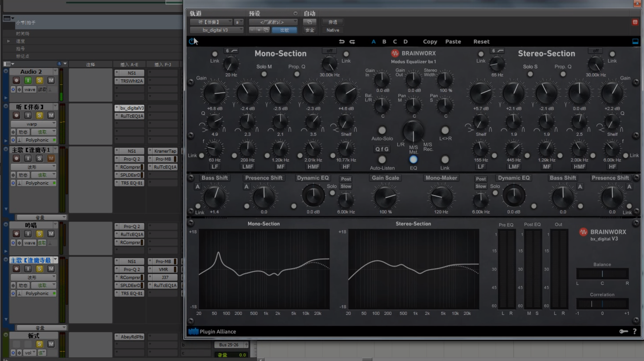This screenshot has height=361, width=644.
Task: Select settings slot B
Action: click(x=384, y=41)
